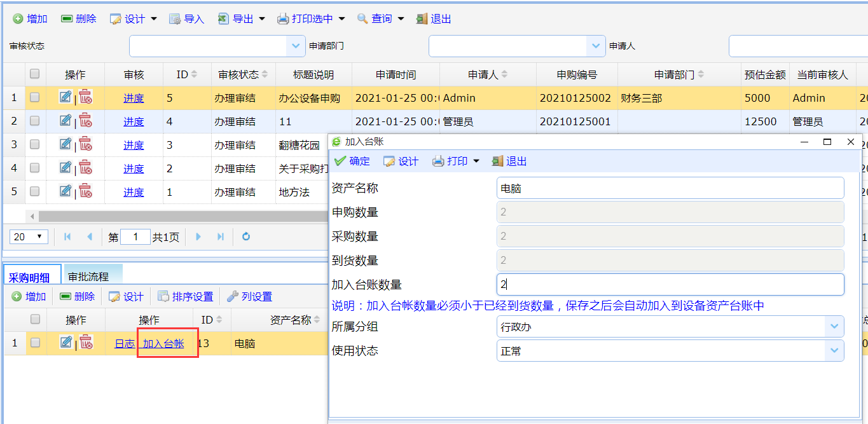The height and width of the screenshot is (424, 868).
Task: Tick the checkbox for the 电脑 detail row
Action: coord(36,343)
